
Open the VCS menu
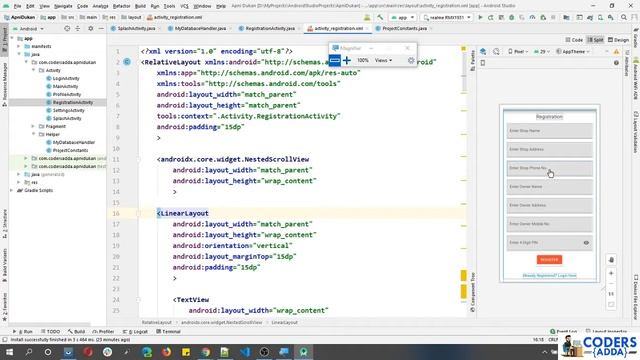point(184,6)
